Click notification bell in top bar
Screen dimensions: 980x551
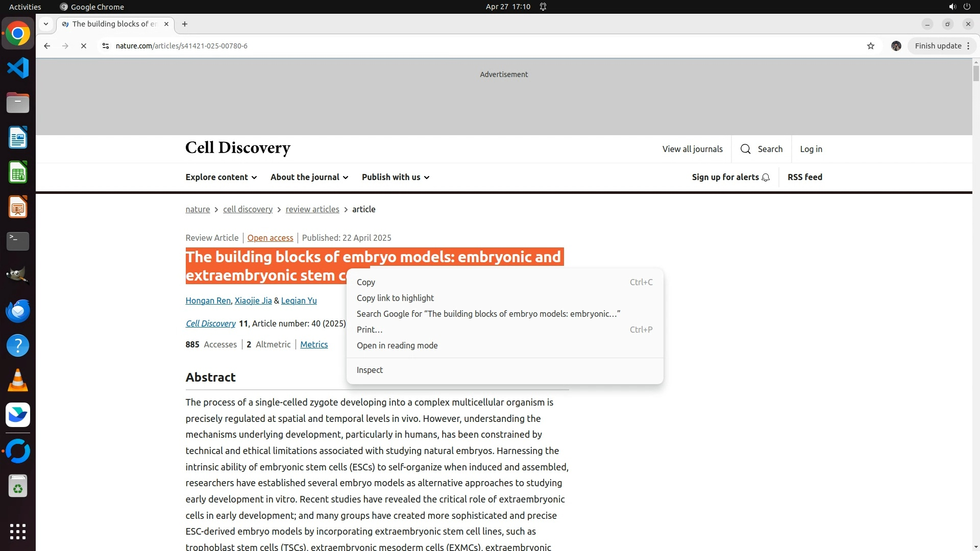[543, 7]
